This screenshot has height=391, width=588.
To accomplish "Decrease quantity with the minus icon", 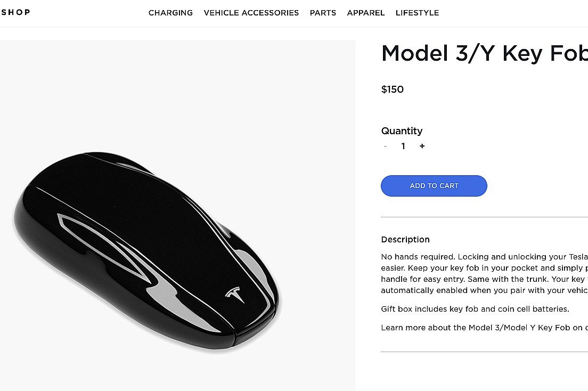I will coord(385,146).
